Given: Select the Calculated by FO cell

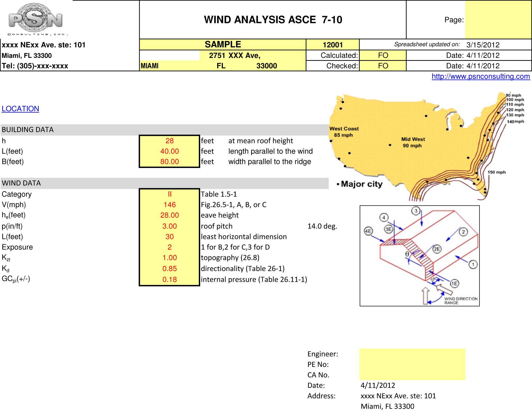Looking at the screenshot, I should pyautogui.click(x=383, y=55).
